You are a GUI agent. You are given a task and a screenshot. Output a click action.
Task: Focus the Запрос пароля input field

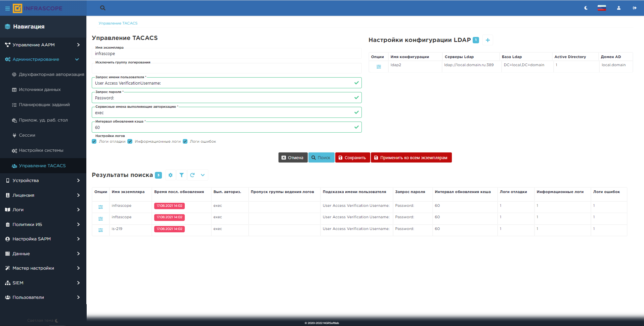227,98
